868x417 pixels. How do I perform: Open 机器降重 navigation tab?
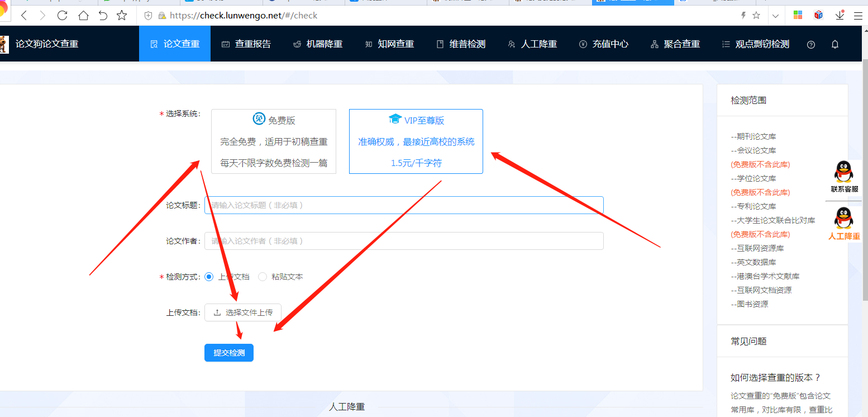pyautogui.click(x=318, y=44)
